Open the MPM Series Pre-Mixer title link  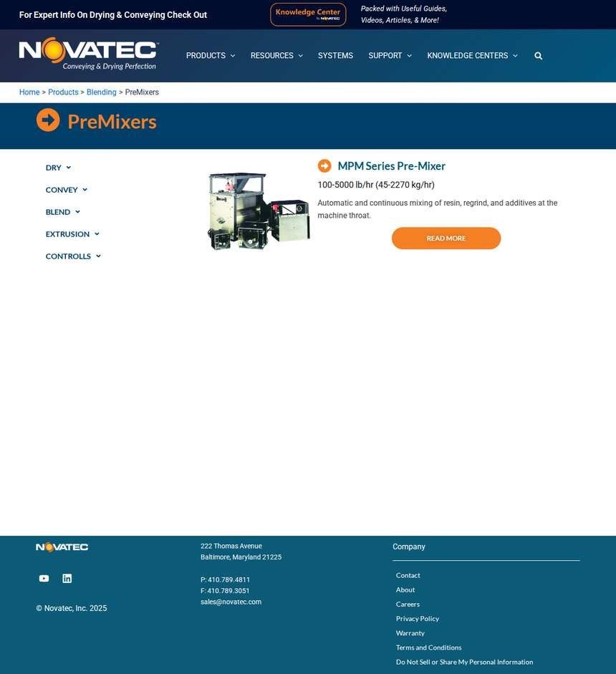click(391, 166)
